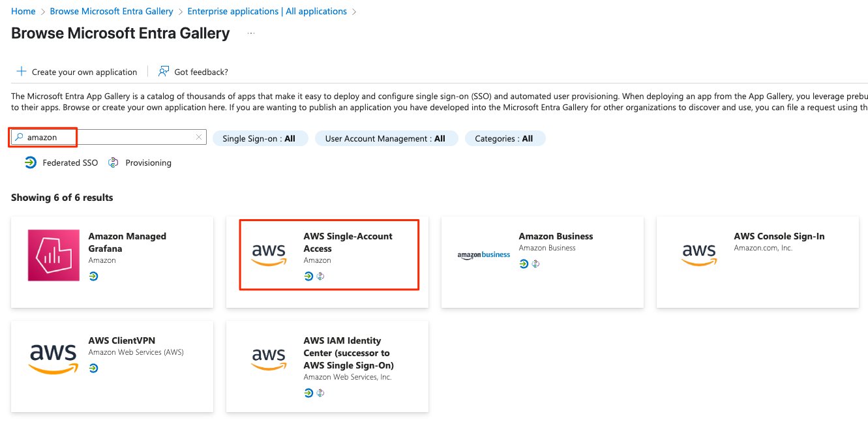Select the AWS IAM Identity Center application title

[349, 353]
